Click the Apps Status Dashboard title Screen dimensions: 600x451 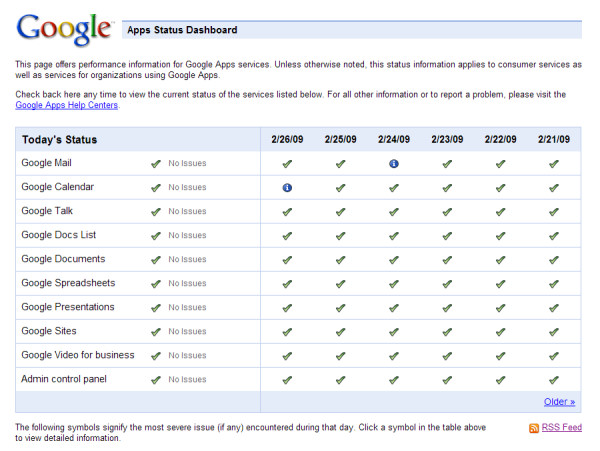[182, 30]
